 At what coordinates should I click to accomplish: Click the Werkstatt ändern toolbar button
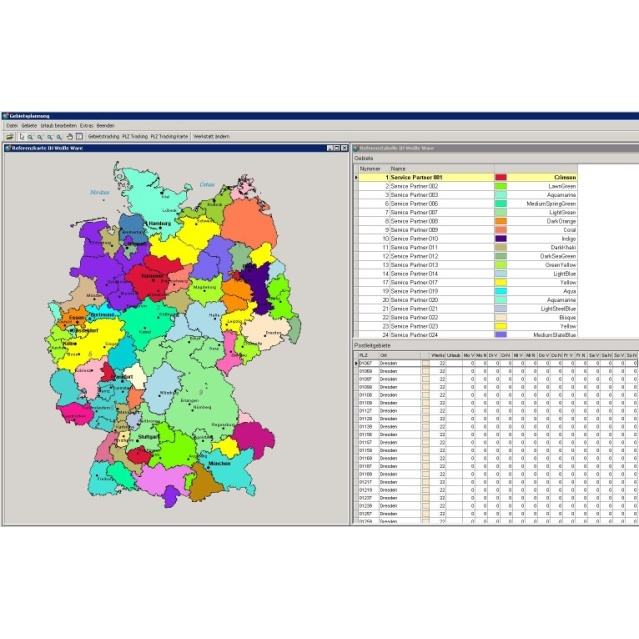click(211, 137)
